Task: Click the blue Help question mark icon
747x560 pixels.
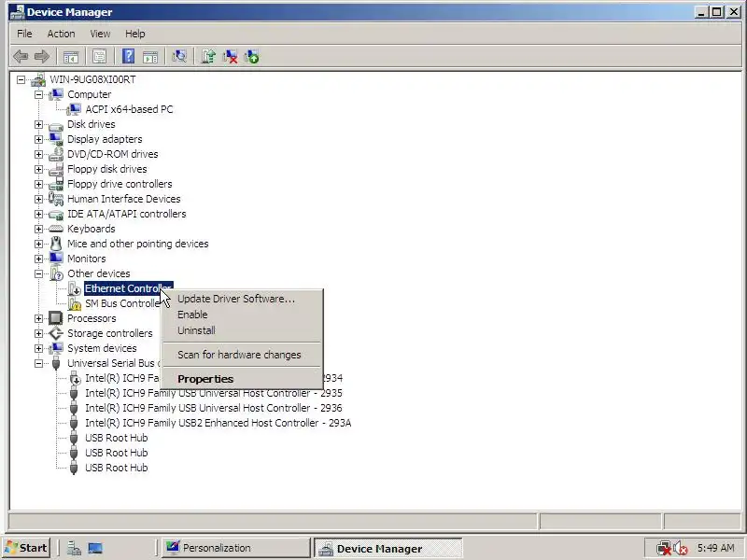Action: point(128,57)
